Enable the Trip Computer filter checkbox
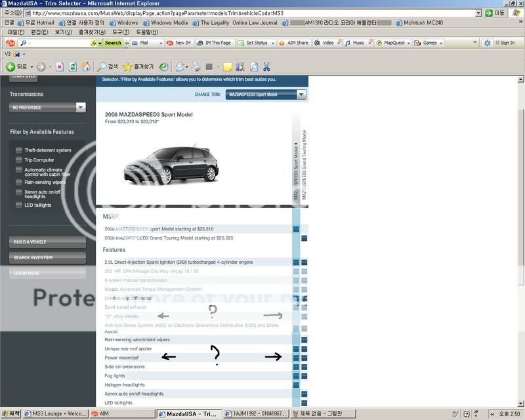 point(19,160)
